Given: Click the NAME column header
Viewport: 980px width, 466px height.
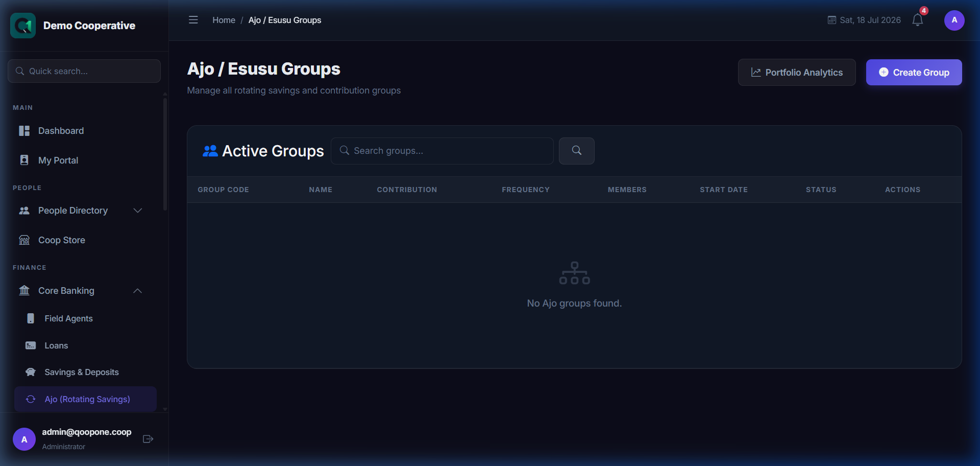Looking at the screenshot, I should coord(321,190).
